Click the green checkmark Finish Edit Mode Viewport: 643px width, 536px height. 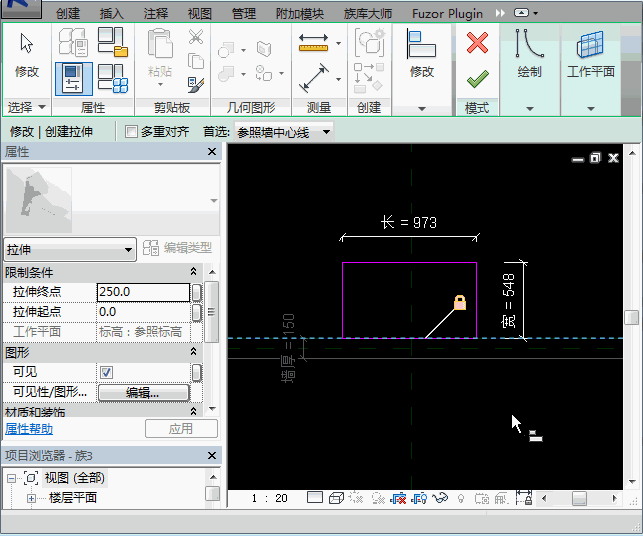(x=477, y=78)
